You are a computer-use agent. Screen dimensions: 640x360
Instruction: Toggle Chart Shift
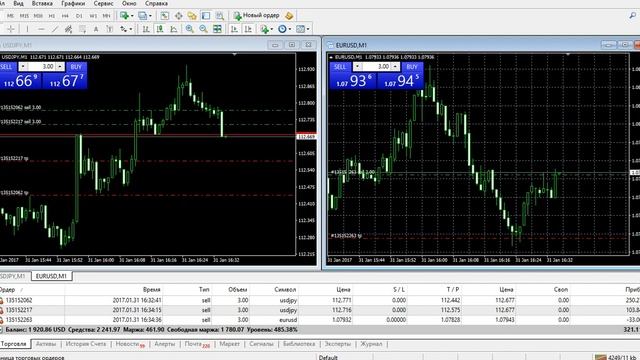tap(248, 29)
